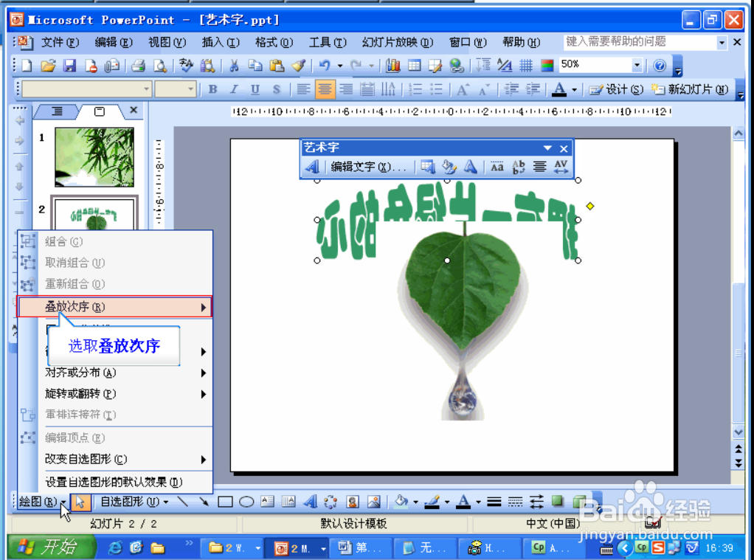Open the font name dropdown
This screenshot has width=754, height=560.
[146, 89]
